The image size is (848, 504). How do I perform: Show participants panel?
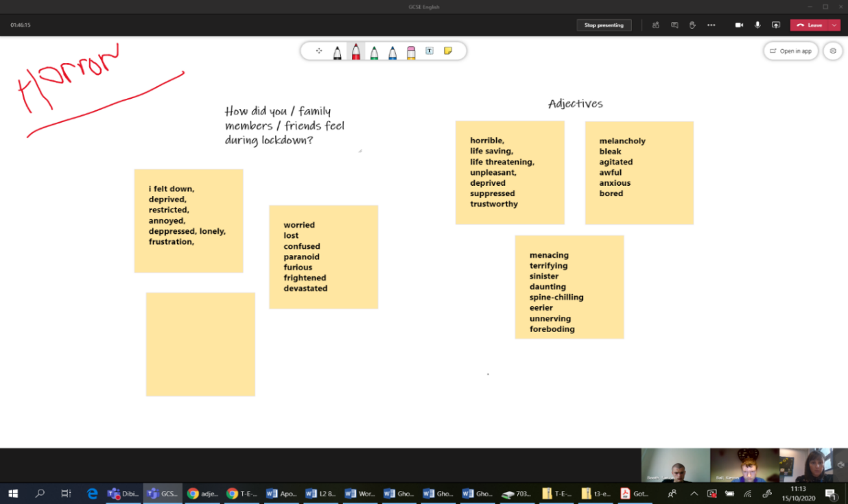pos(656,25)
